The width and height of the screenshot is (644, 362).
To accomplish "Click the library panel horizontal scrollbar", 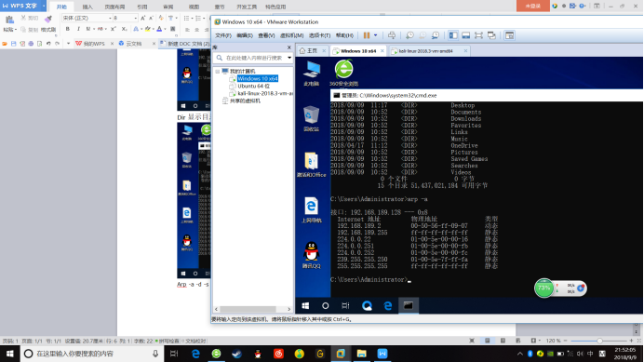I will click(248, 309).
